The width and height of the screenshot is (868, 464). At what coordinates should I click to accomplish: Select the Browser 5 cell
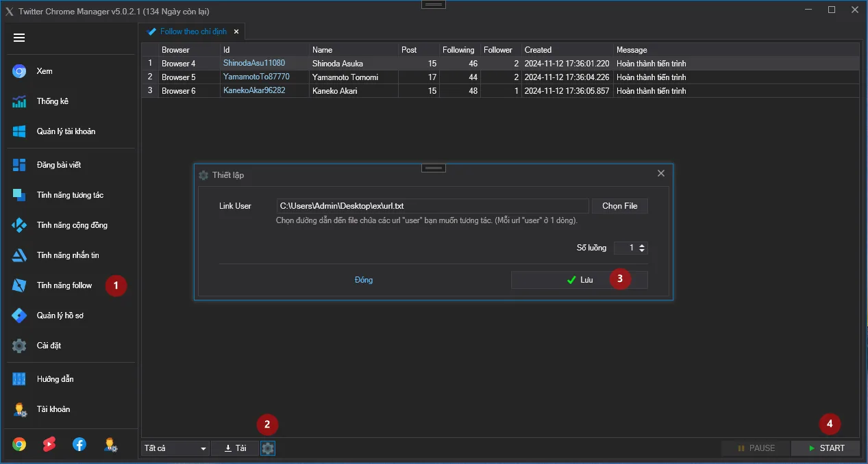coord(189,77)
